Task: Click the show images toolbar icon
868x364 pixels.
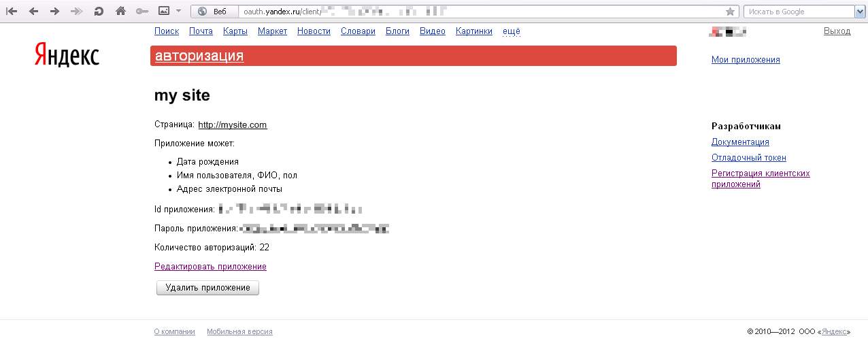Action: coord(164,11)
